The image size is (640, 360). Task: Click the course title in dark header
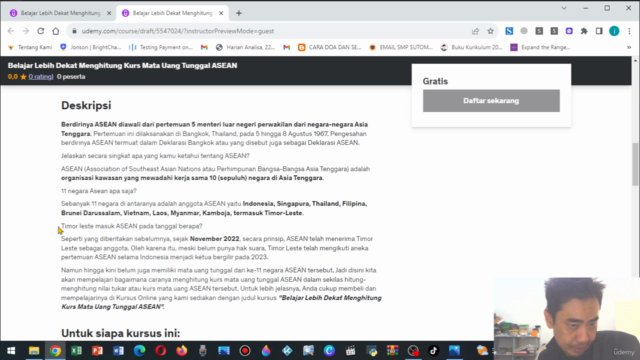(x=122, y=66)
